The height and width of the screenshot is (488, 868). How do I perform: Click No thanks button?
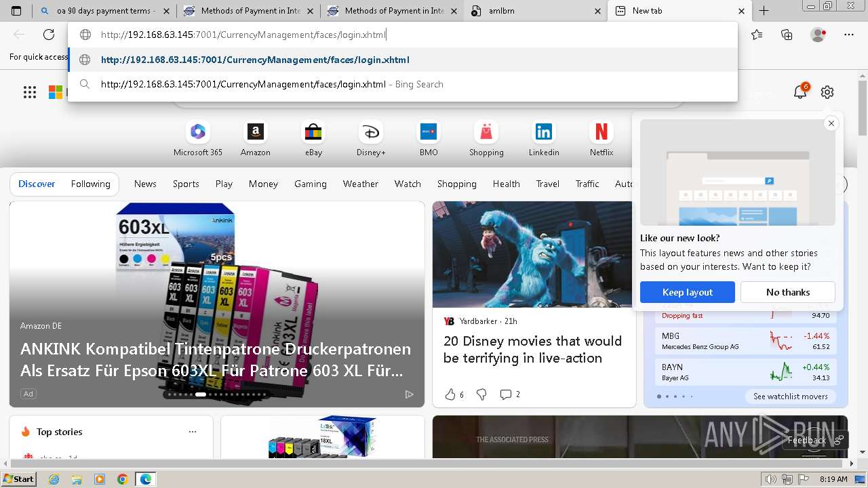pos(788,292)
